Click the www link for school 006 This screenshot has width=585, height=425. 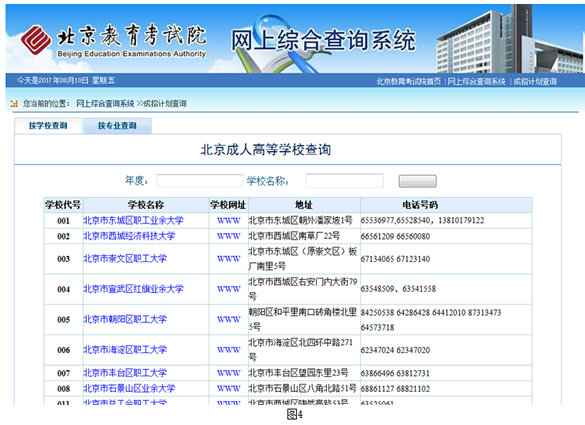tap(229, 350)
